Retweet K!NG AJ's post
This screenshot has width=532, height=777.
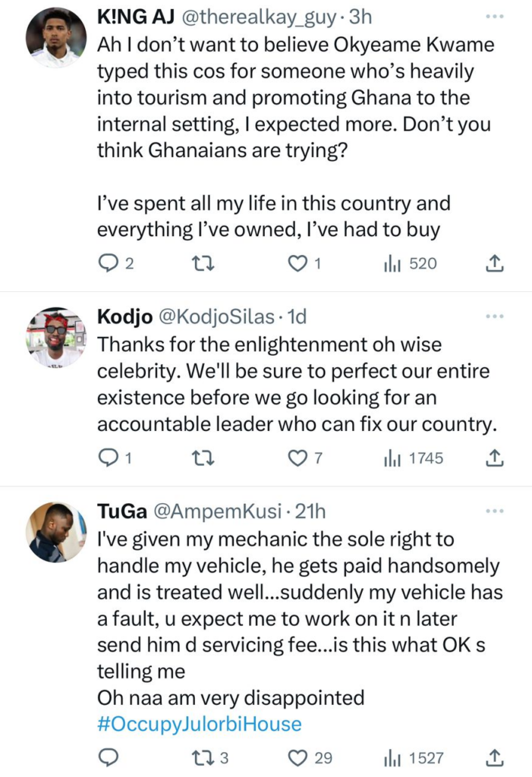(202, 263)
